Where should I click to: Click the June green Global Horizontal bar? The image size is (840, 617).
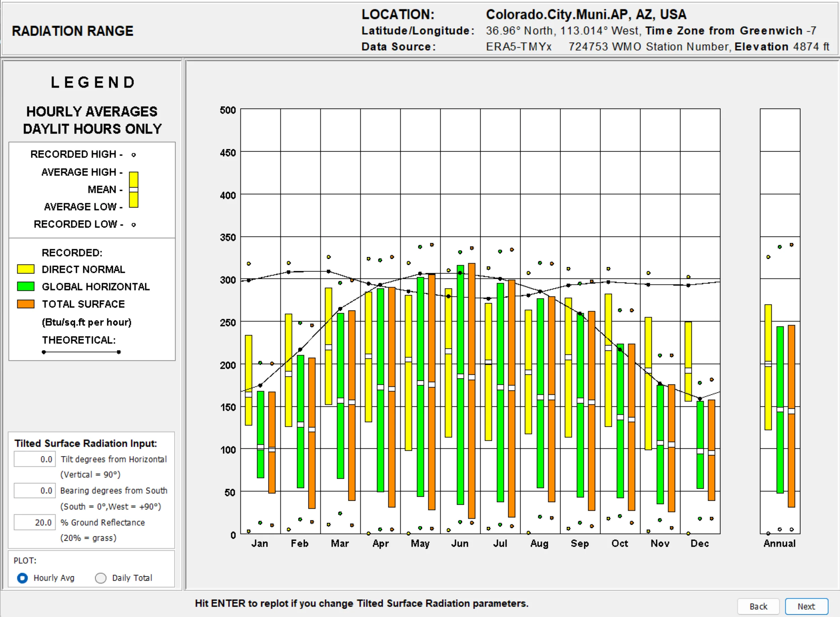460,385
